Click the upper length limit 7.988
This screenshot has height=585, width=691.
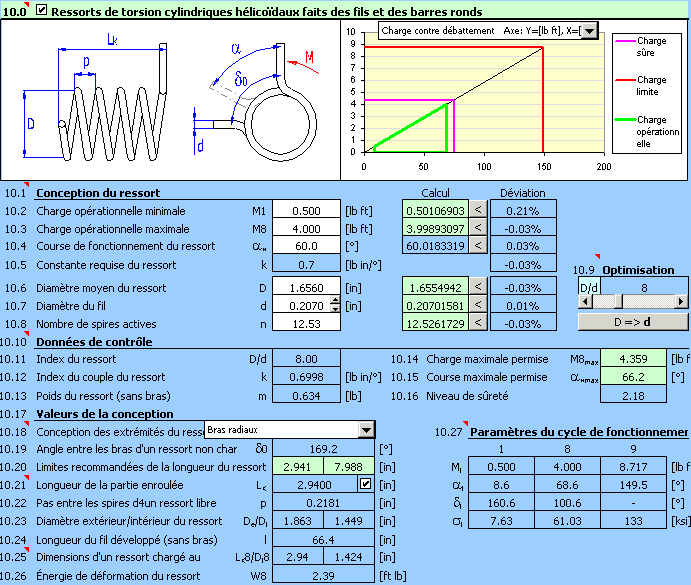349,466
